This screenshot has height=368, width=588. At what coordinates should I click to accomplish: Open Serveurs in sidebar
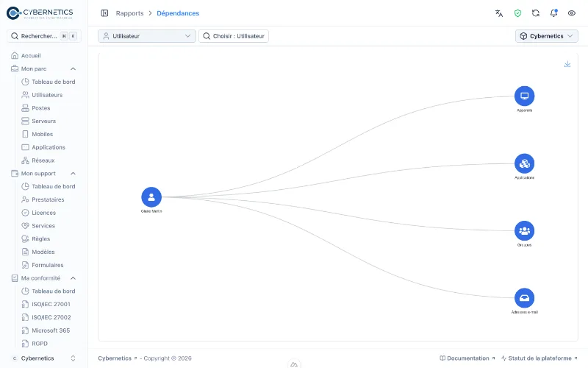pos(43,121)
